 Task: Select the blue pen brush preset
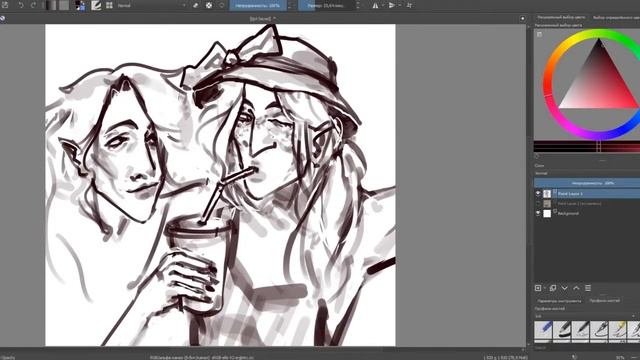point(543,330)
